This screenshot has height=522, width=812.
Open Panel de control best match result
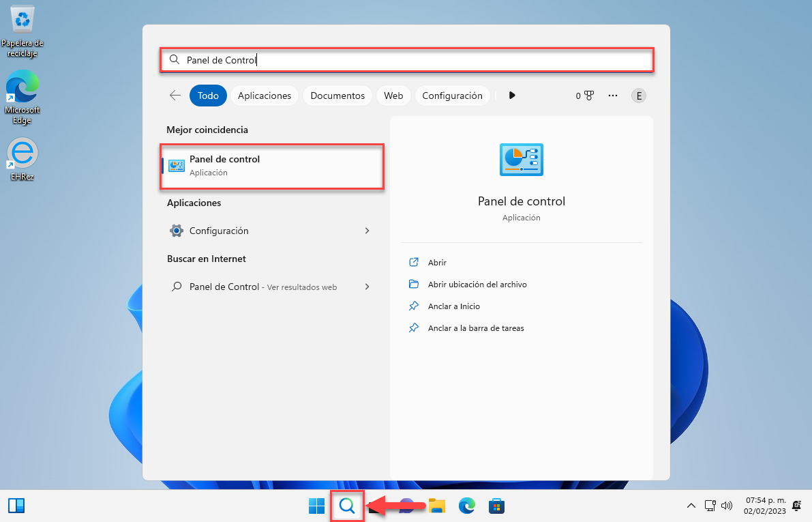(273, 166)
